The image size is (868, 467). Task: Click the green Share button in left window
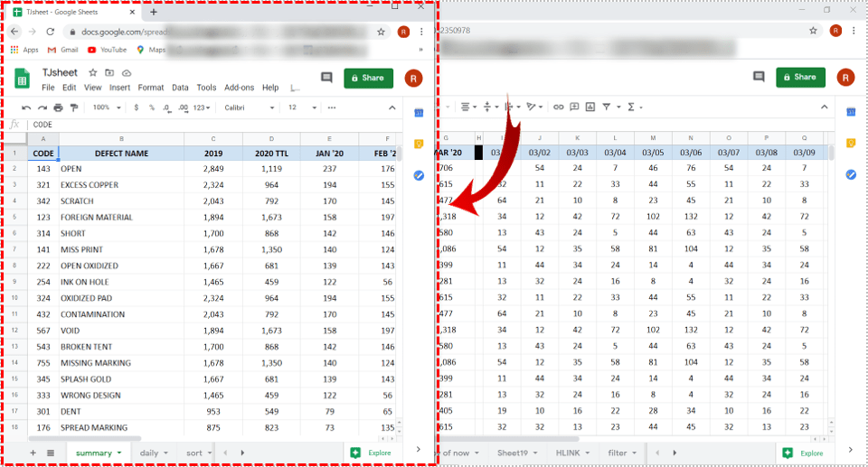(x=368, y=78)
